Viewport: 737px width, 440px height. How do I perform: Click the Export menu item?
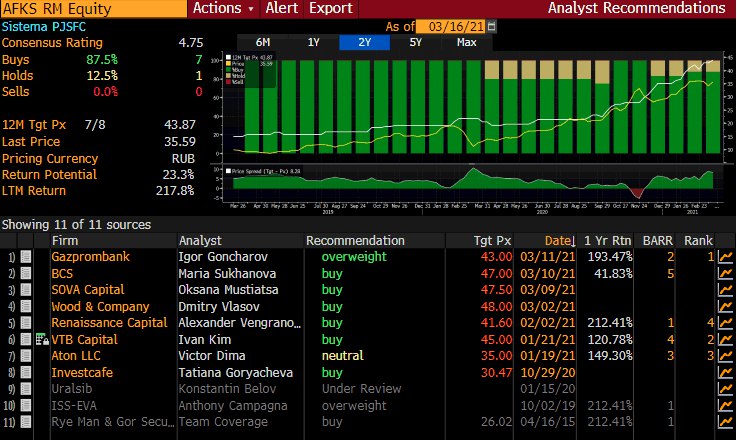(331, 8)
